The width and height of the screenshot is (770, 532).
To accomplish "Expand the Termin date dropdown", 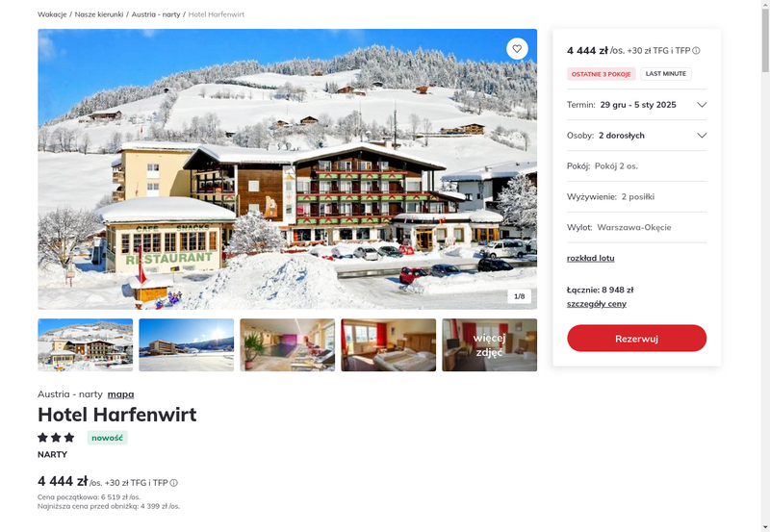I will 636,105.
